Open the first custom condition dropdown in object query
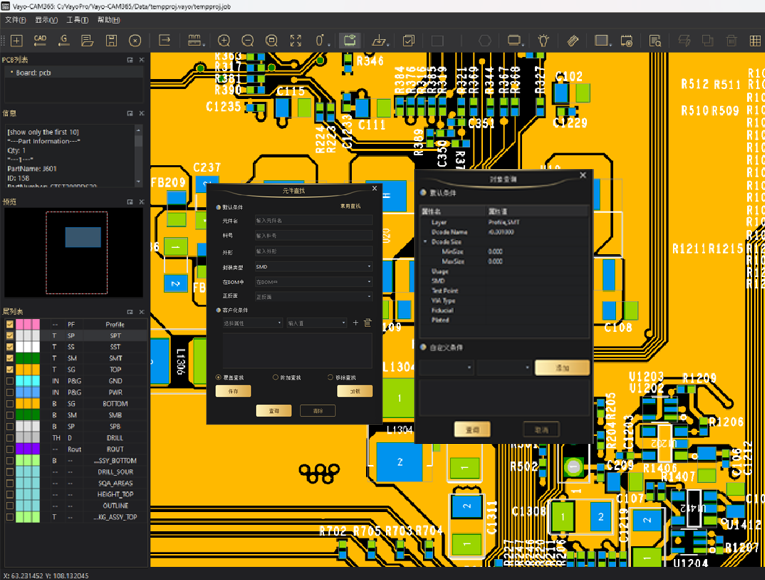 coord(446,368)
